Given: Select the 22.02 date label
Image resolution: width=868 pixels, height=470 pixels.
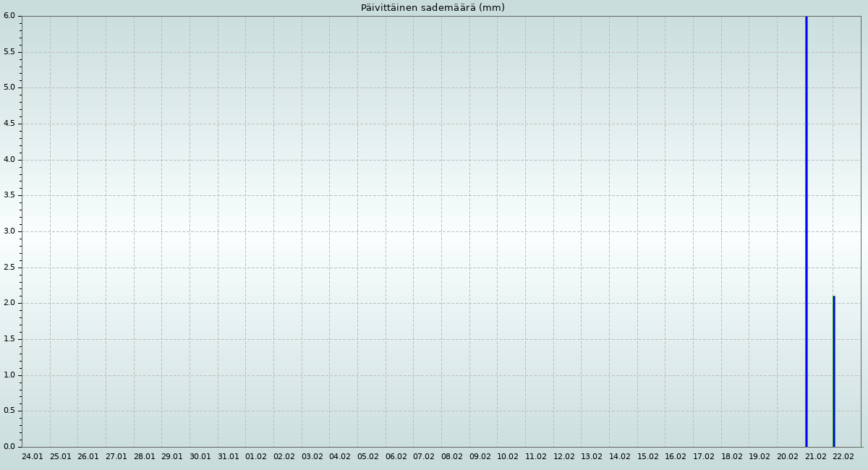Looking at the screenshot, I should (843, 457).
